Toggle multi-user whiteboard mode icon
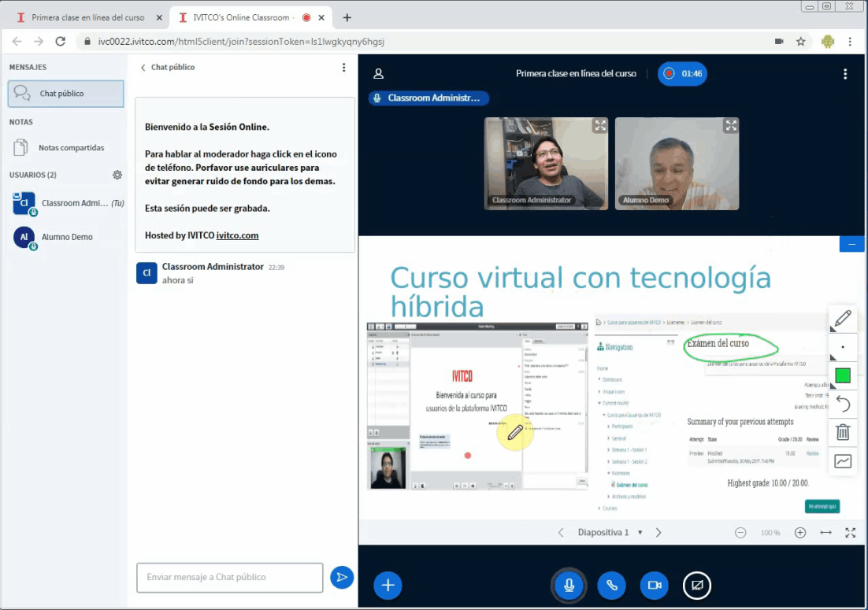The image size is (868, 610). pyautogui.click(x=842, y=461)
